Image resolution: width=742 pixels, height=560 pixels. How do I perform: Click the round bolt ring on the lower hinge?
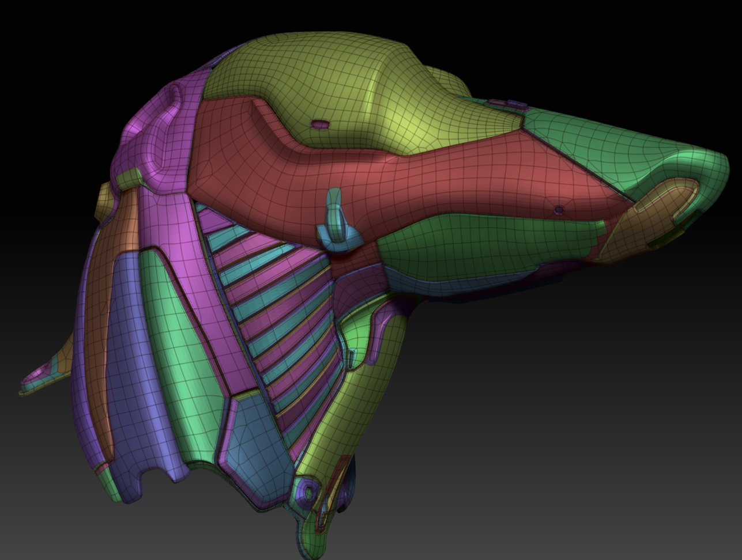pos(308,492)
